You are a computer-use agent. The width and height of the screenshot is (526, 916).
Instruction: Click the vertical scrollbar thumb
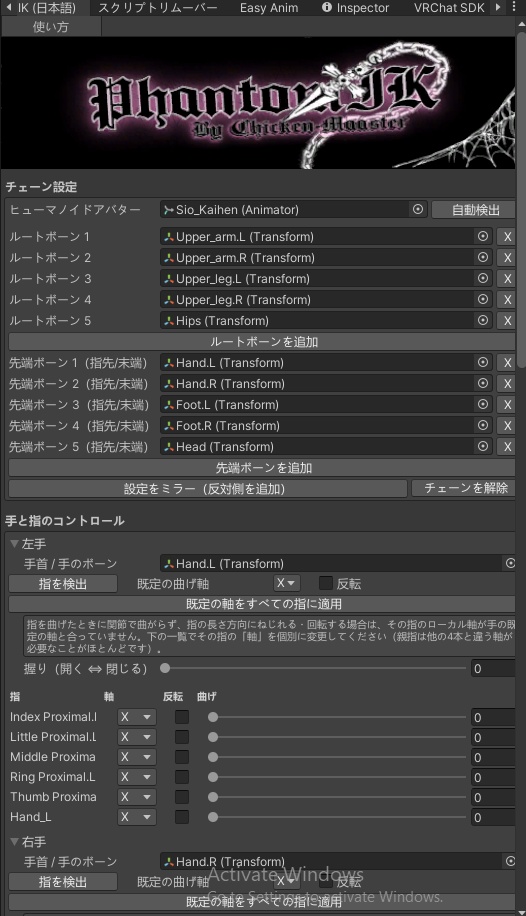[x=521, y=199]
